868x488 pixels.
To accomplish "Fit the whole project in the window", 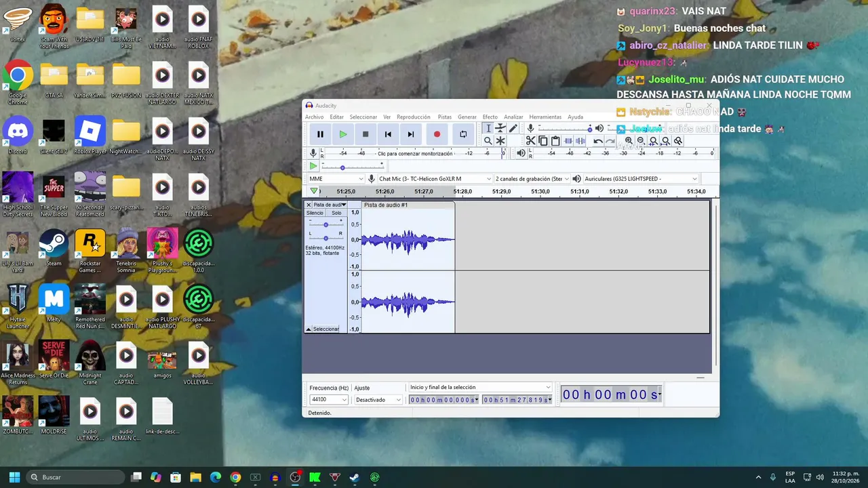I will (665, 141).
